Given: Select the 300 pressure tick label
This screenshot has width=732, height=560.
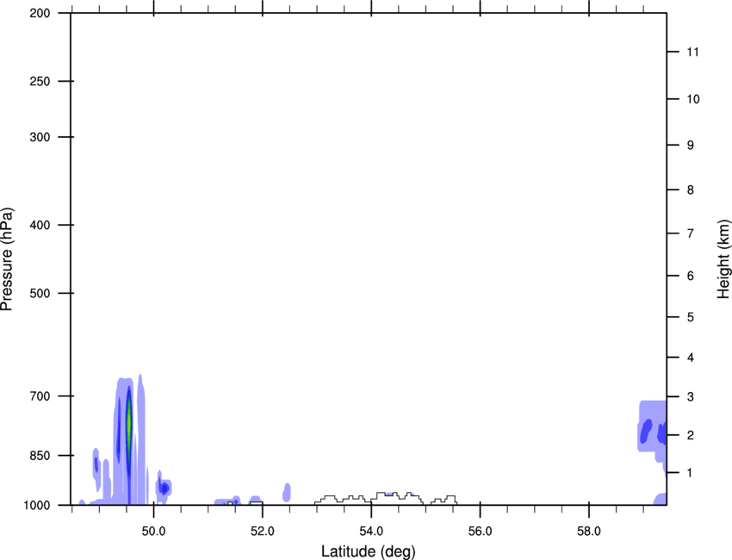Looking at the screenshot, I should coord(40,137).
